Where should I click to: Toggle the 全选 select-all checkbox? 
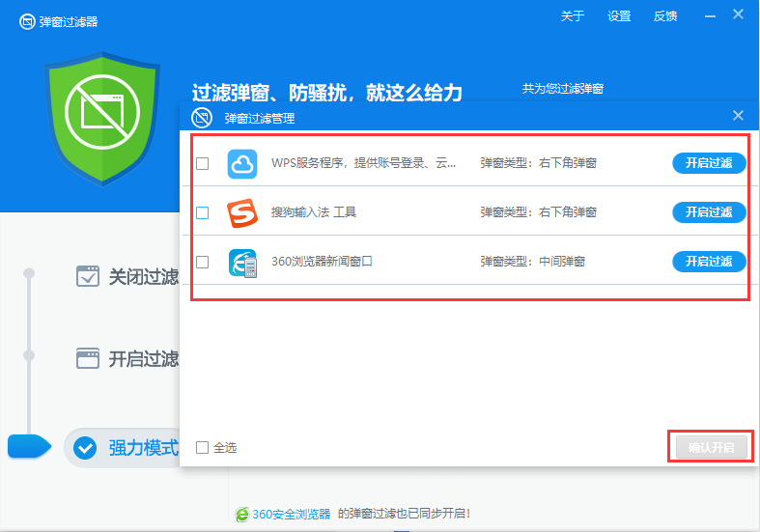202,447
